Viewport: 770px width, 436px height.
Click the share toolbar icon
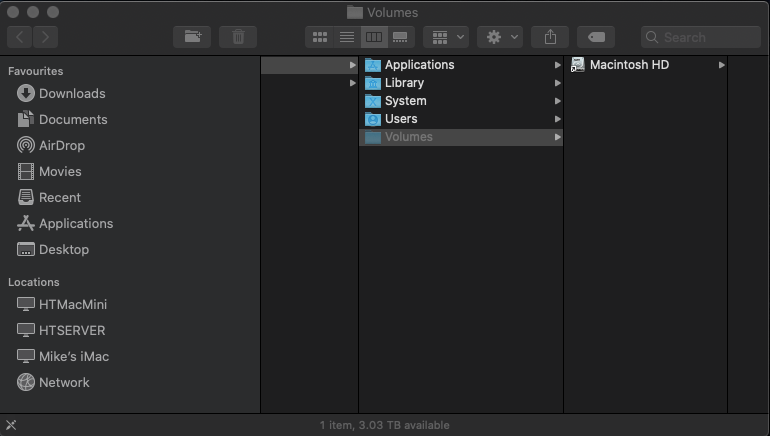pyautogui.click(x=550, y=37)
